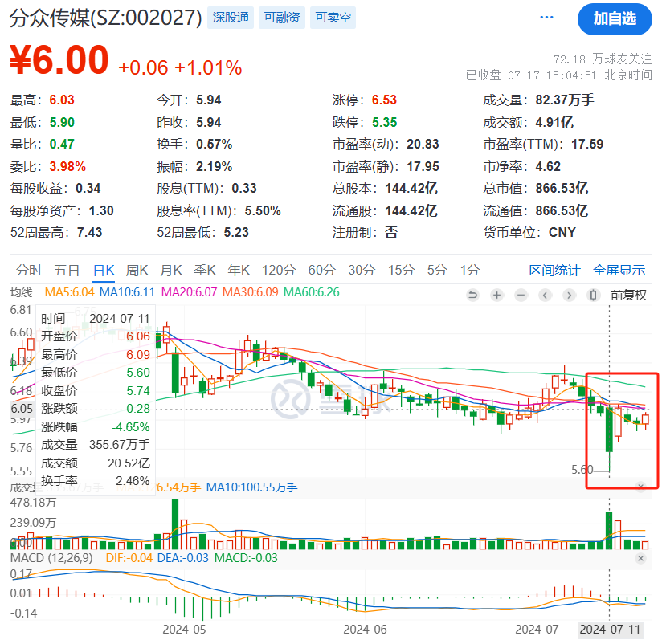Click the MA30:6.09 moving average label
Viewport: 662px width, 644px height.
tap(250, 292)
